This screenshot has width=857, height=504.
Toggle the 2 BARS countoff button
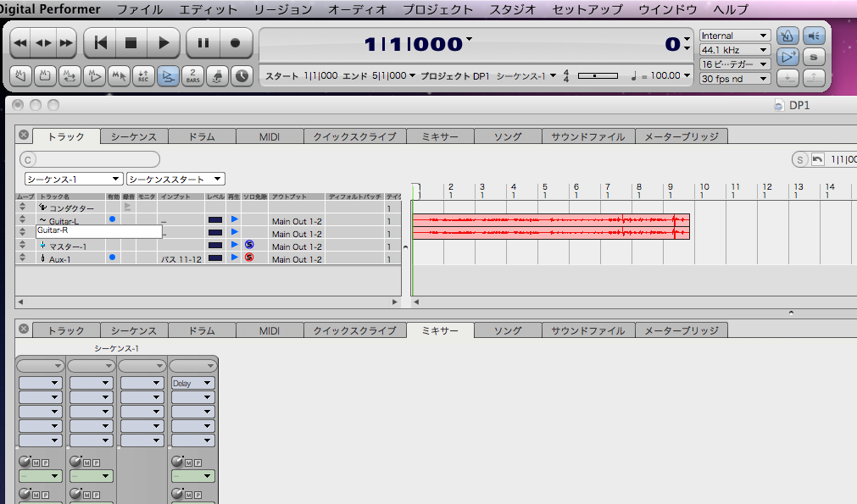coord(192,76)
